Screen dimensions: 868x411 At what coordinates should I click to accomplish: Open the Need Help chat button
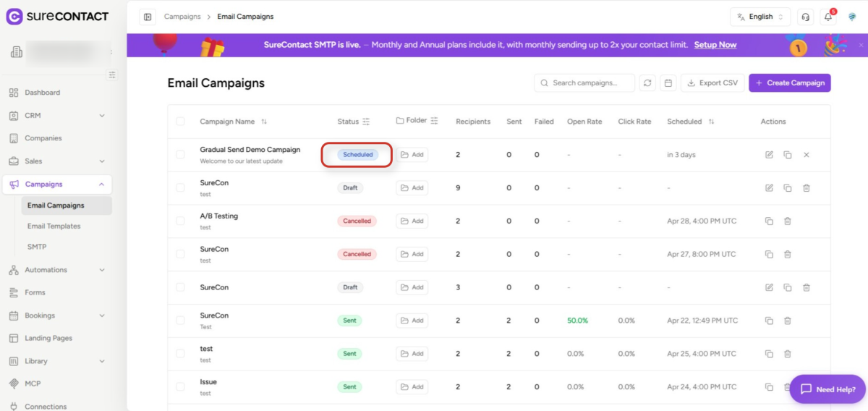tap(827, 389)
